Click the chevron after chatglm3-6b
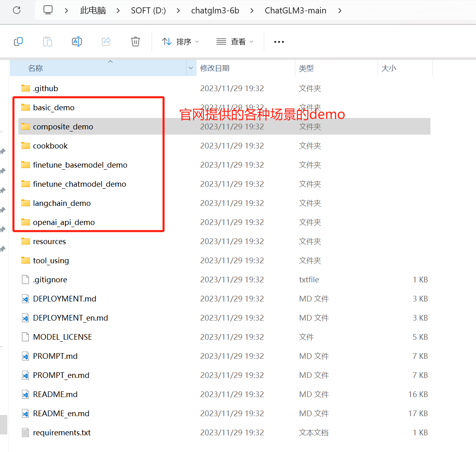The width and height of the screenshot is (476, 452). click(252, 11)
